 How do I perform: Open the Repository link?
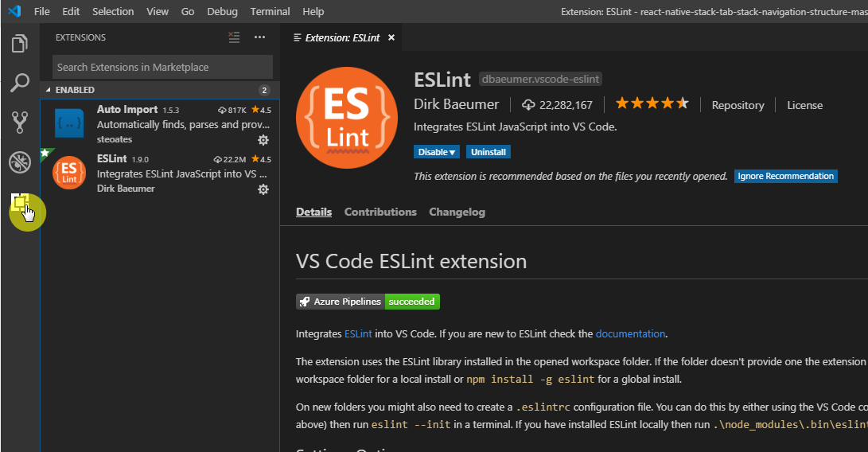click(738, 105)
